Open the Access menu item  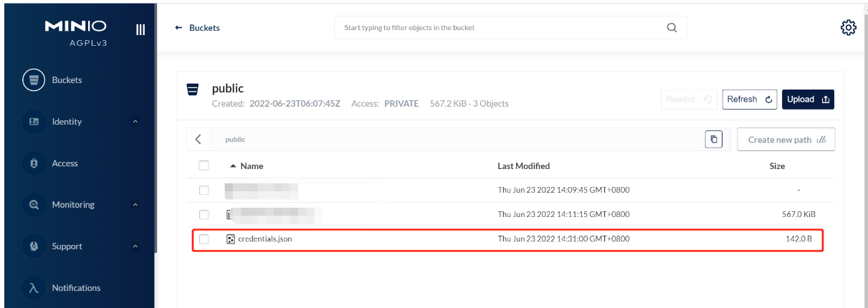coord(65,164)
